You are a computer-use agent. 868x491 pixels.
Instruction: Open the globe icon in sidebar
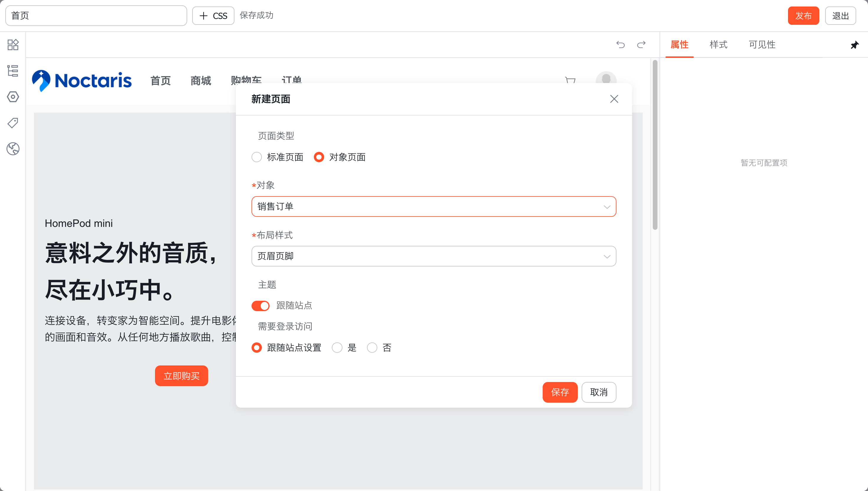[x=13, y=149]
